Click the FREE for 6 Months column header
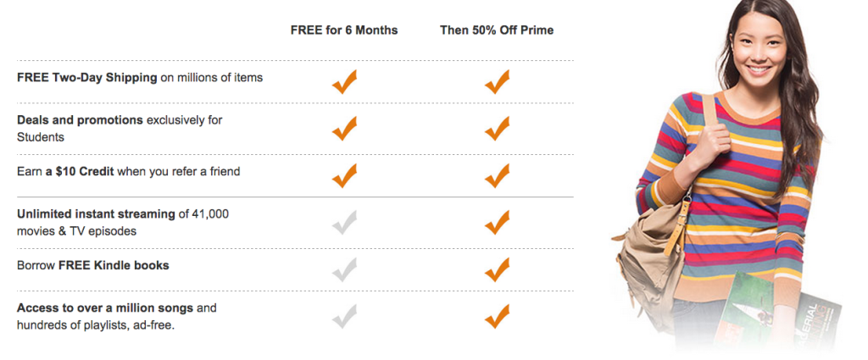Viewport: 868px width, 360px height. tap(344, 30)
